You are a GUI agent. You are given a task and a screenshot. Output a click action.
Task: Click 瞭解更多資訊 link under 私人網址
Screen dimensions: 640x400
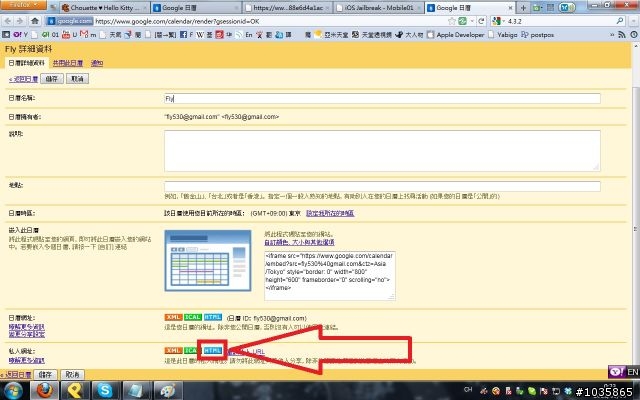[x=27, y=360]
